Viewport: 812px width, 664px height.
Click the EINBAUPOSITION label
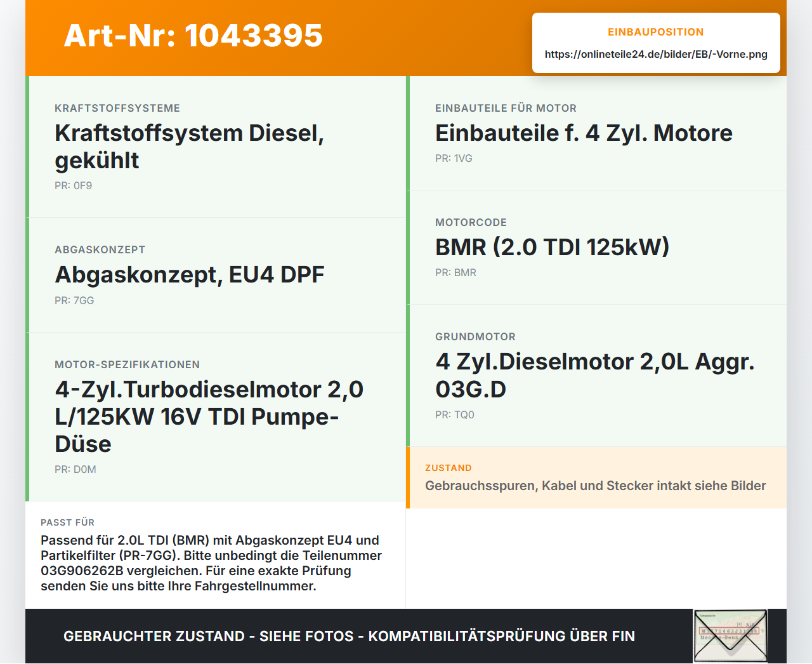[x=656, y=32]
